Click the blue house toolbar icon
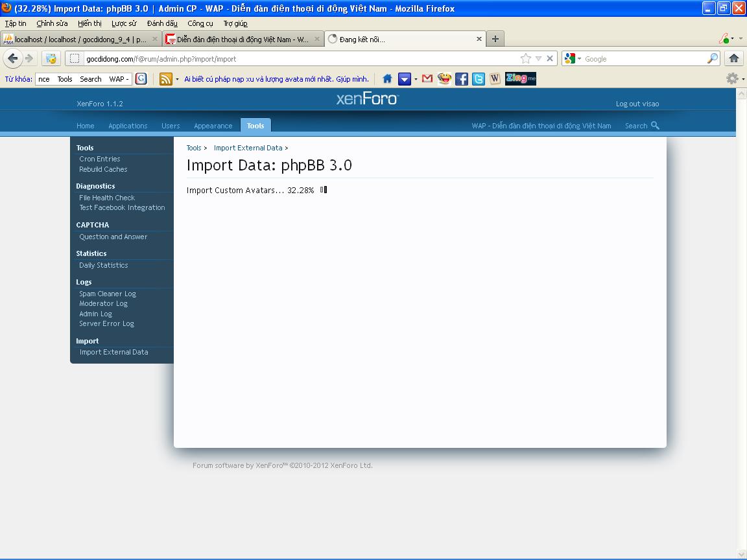The width and height of the screenshot is (747, 560). 387,78
